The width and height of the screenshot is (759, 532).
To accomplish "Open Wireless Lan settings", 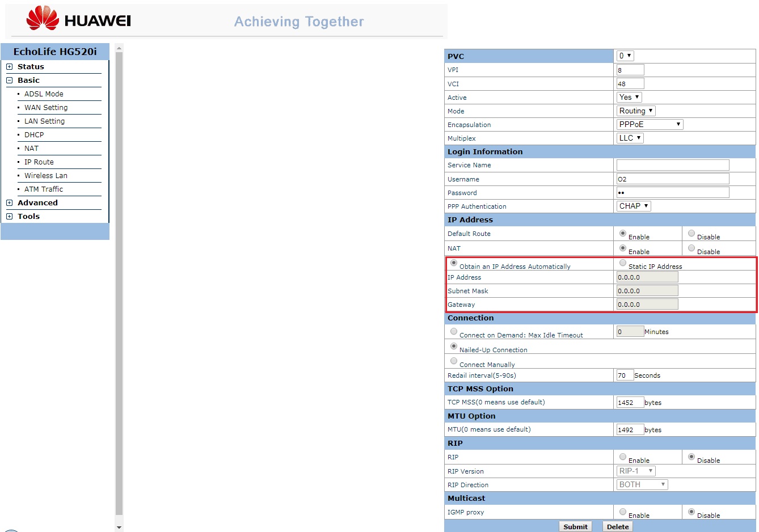I will 45,176.
